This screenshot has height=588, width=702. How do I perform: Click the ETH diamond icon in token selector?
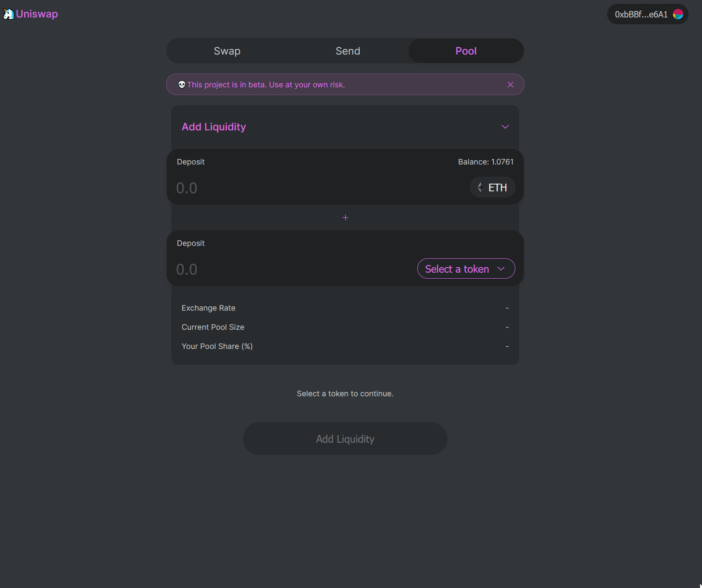(x=479, y=187)
